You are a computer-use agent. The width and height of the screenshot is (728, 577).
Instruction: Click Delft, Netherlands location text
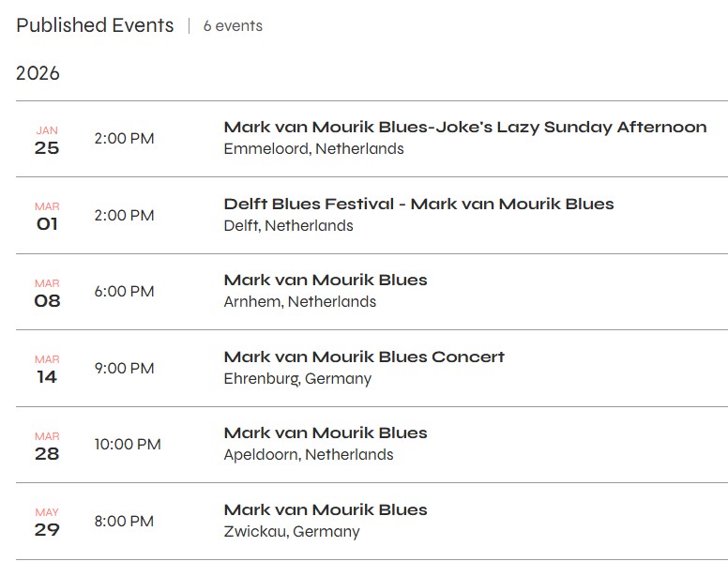(x=288, y=225)
